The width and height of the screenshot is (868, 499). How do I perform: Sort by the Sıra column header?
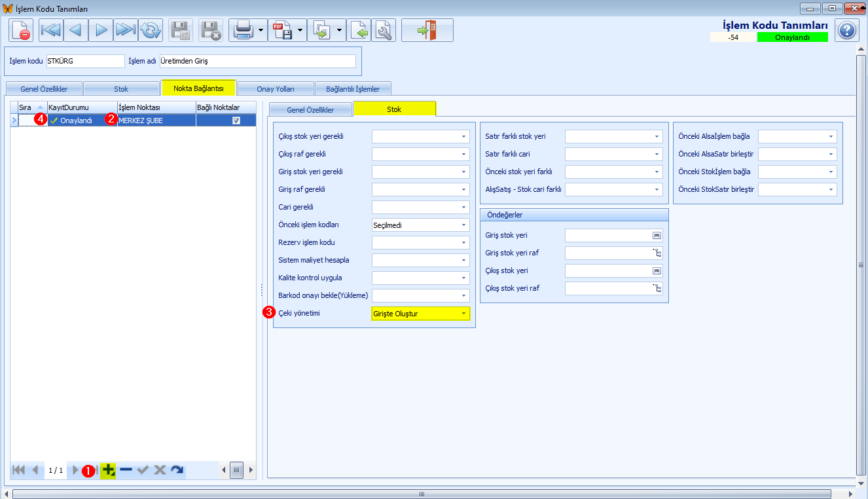pos(32,107)
